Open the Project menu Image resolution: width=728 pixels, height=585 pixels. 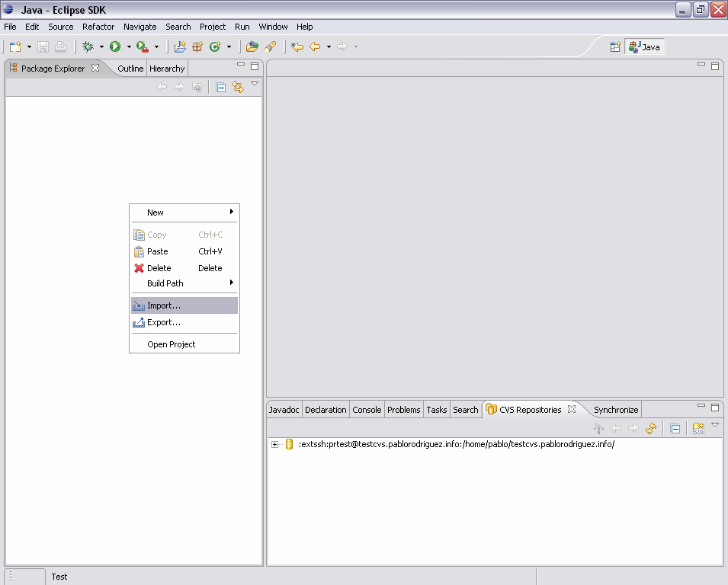pyautogui.click(x=213, y=27)
